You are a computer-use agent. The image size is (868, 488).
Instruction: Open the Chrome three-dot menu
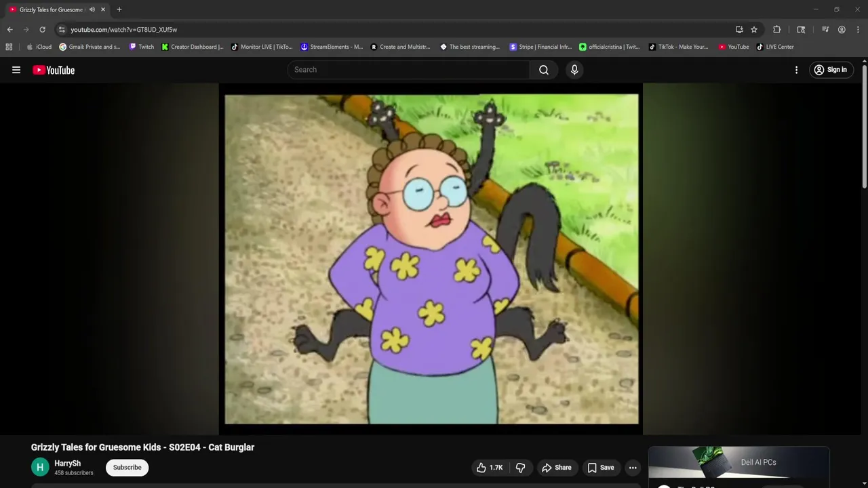click(x=858, y=30)
